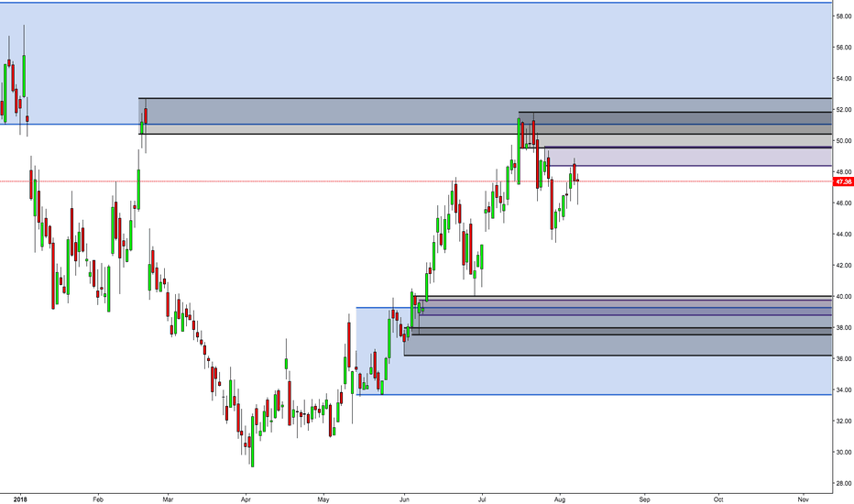The image size is (854, 504).
Task: Click the 52.00 label on the price scale
Action: [x=844, y=110]
